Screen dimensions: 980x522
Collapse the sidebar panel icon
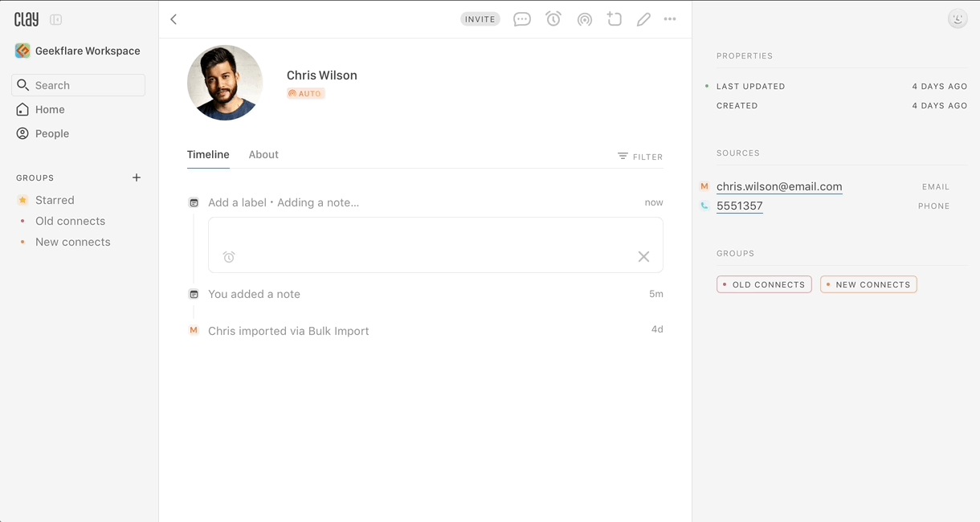pos(56,19)
